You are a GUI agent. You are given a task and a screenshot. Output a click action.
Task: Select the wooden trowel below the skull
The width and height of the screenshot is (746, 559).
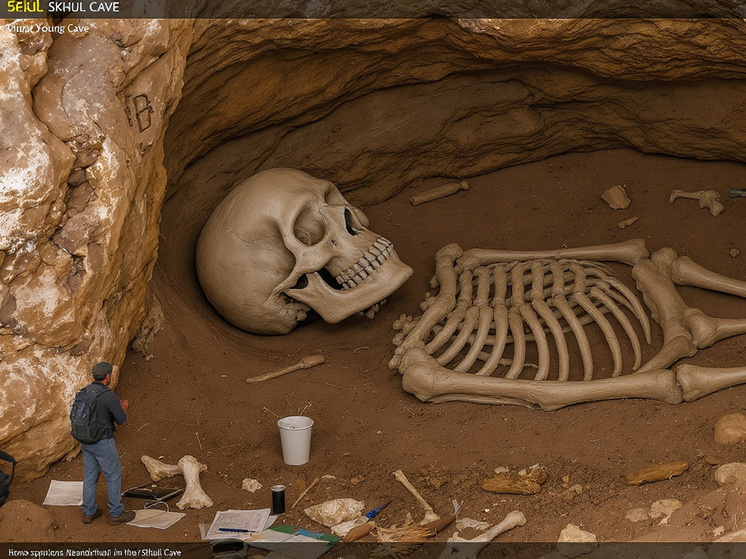(x=287, y=368)
